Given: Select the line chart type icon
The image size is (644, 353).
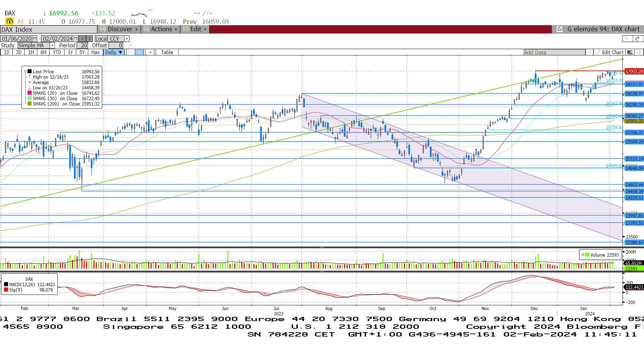Looking at the screenshot, I should point(130,52).
